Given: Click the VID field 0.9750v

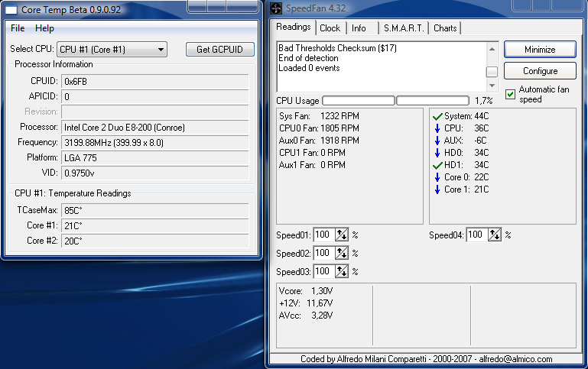Looking at the screenshot, I should click(x=155, y=173).
